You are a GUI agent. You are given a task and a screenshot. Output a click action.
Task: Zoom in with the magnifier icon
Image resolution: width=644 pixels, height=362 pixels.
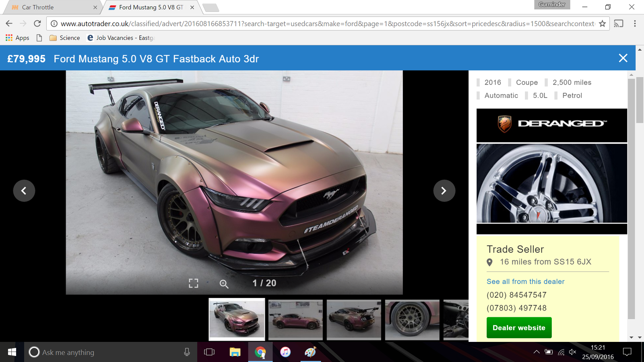(224, 284)
